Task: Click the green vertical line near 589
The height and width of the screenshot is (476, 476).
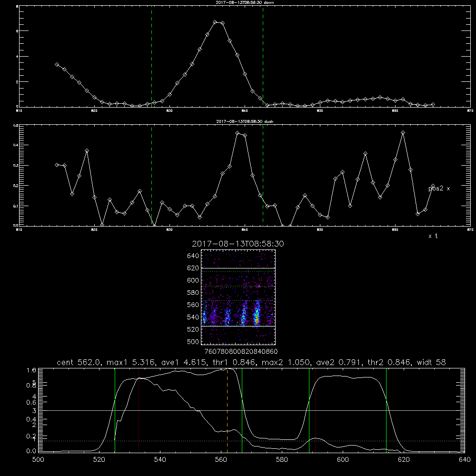Action: click(x=309, y=410)
